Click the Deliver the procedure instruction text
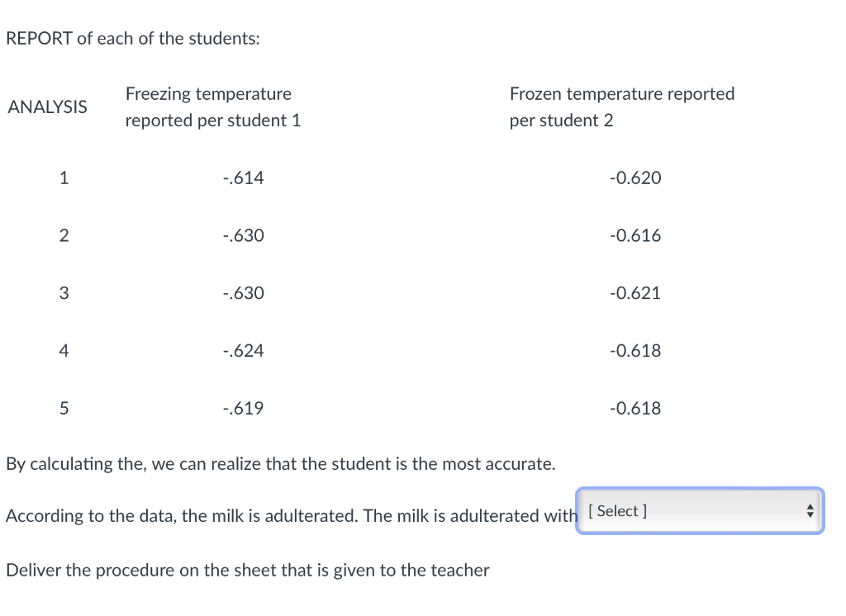This screenshot has width=846, height=616. (x=248, y=570)
